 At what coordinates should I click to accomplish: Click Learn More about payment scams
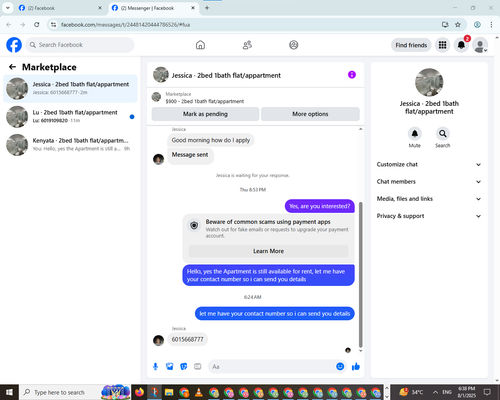[268, 251]
